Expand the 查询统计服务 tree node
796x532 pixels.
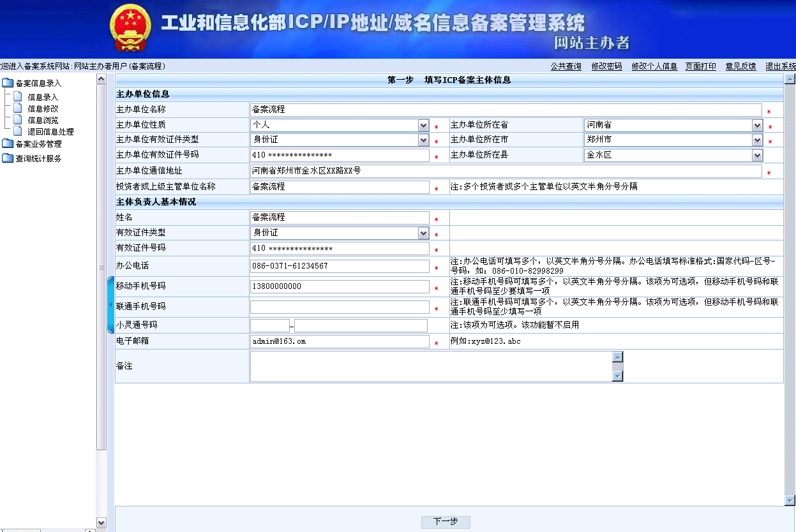[38, 159]
